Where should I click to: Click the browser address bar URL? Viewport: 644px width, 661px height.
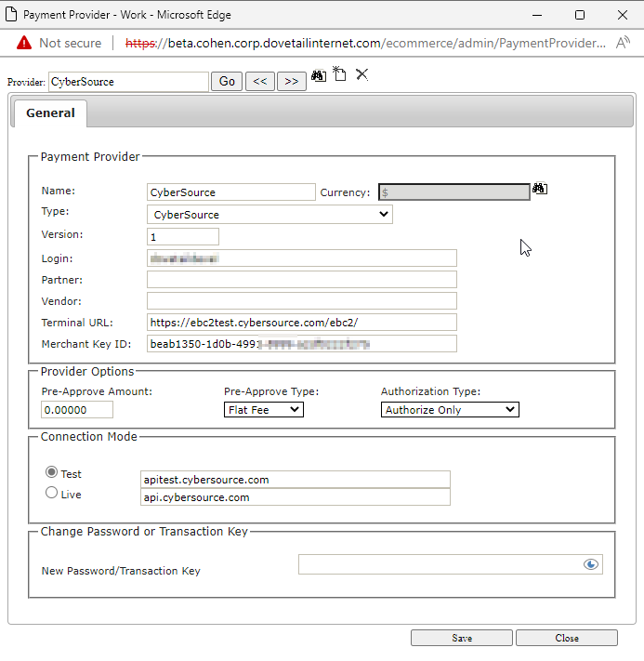point(365,43)
